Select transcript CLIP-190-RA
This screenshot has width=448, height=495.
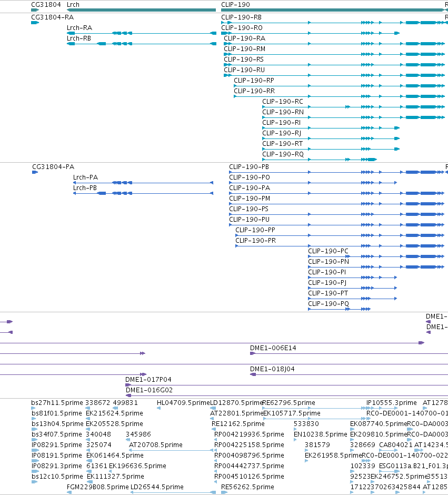point(244,38)
